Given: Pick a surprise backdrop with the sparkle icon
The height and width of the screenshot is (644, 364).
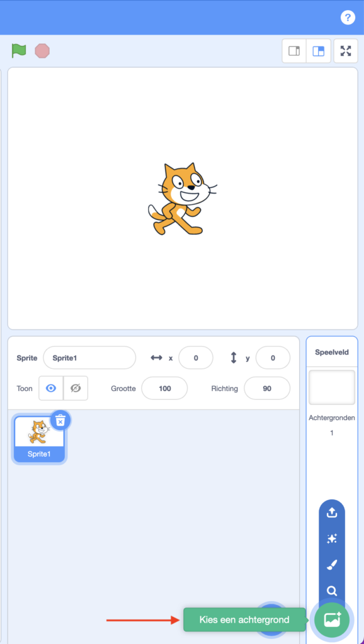Looking at the screenshot, I should pos(332,539).
